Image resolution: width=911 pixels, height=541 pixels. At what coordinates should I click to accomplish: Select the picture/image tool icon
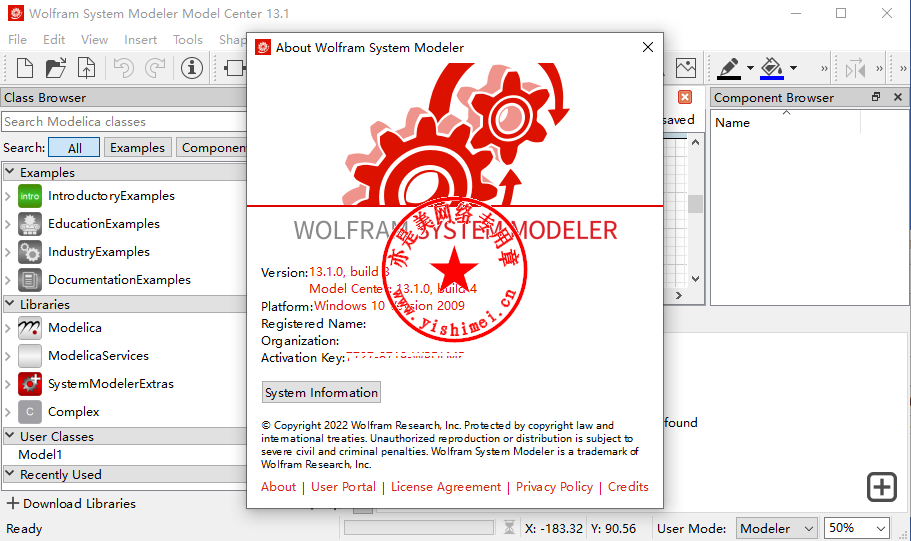[x=686, y=68]
